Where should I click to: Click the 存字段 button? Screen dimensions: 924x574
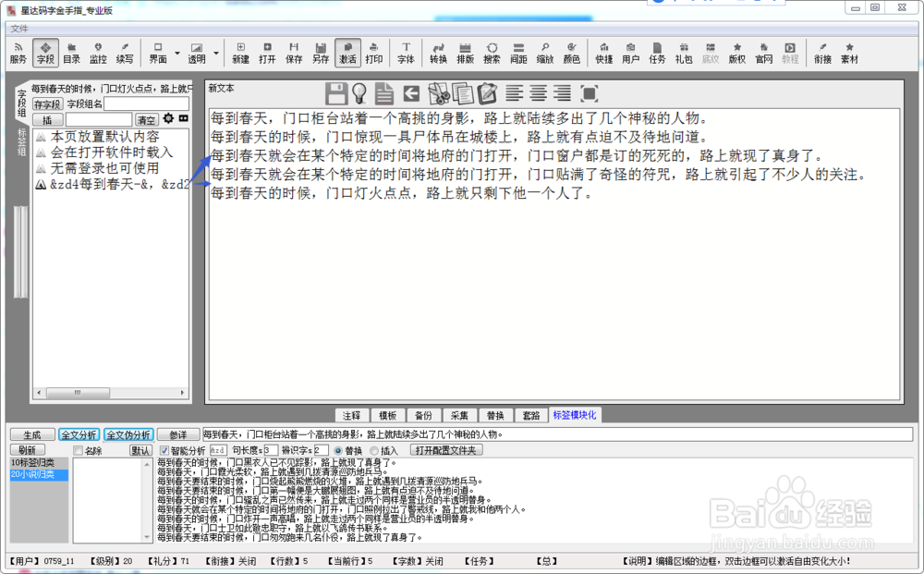(47, 104)
